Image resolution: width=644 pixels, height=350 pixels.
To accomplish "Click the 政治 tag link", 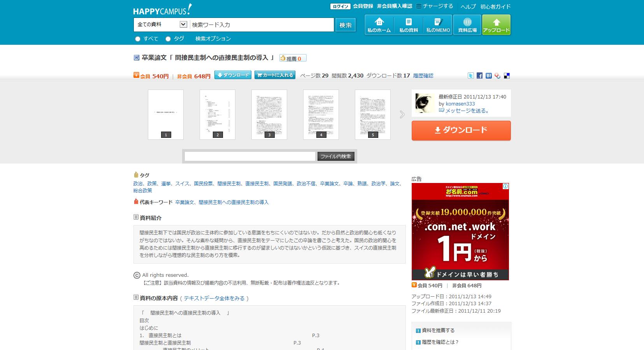I will pyautogui.click(x=138, y=183).
